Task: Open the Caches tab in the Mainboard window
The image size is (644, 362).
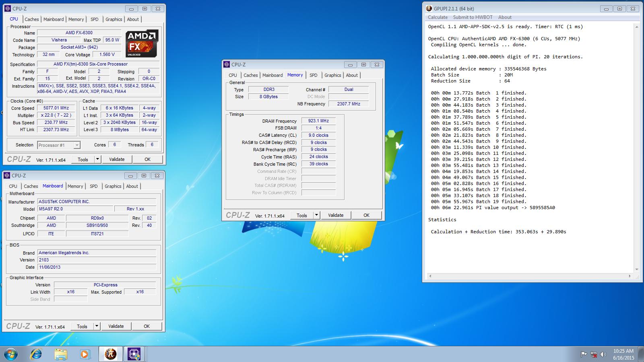Action: [x=31, y=186]
